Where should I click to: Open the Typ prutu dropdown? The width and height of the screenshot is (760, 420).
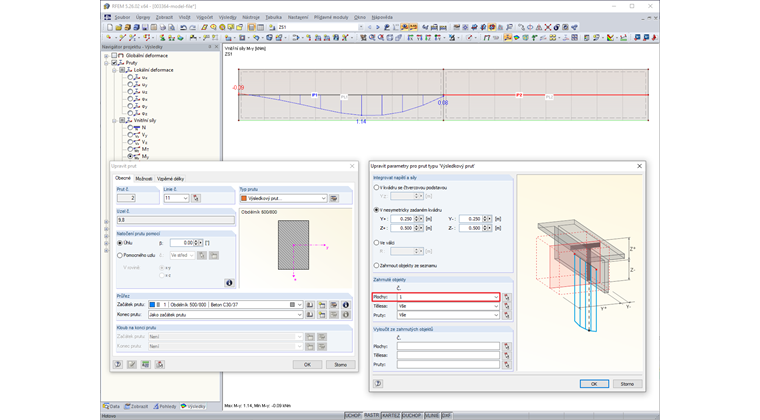click(x=323, y=198)
